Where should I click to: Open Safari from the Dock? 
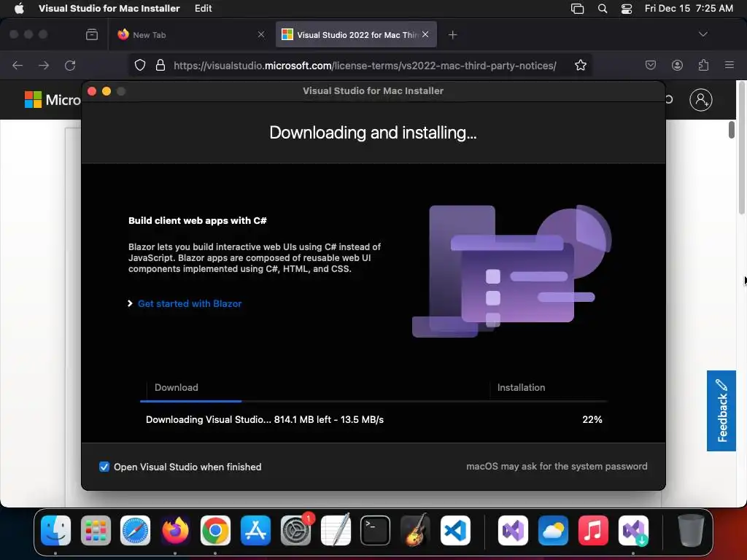pos(135,530)
